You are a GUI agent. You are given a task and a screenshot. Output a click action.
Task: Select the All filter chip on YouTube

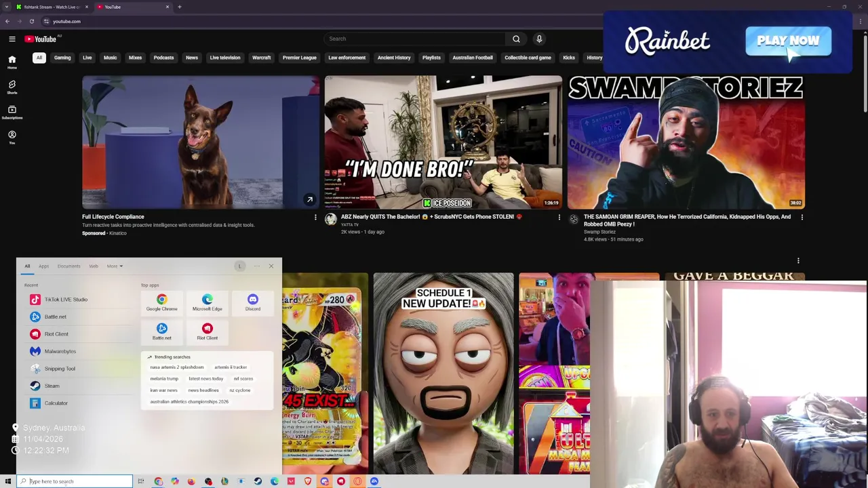click(x=39, y=58)
